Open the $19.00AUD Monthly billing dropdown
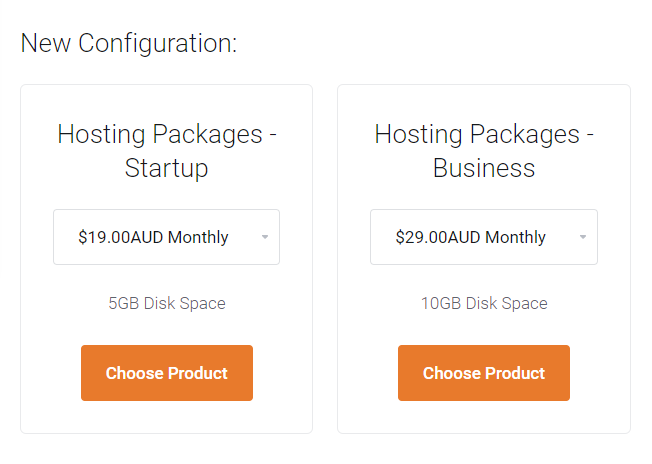Screen dimensions: 652x464 (166, 237)
